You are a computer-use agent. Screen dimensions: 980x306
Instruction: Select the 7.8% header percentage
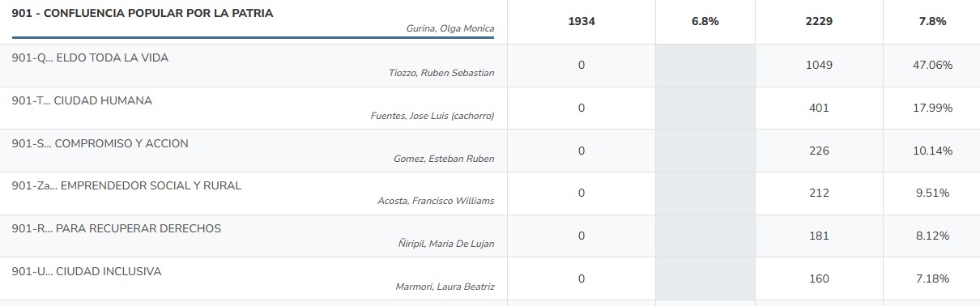click(x=931, y=22)
